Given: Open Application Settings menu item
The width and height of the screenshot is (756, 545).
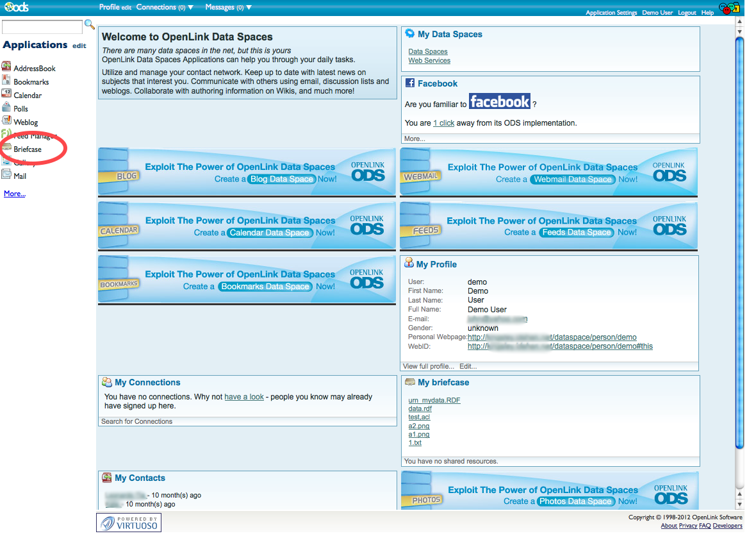Looking at the screenshot, I should 611,13.
